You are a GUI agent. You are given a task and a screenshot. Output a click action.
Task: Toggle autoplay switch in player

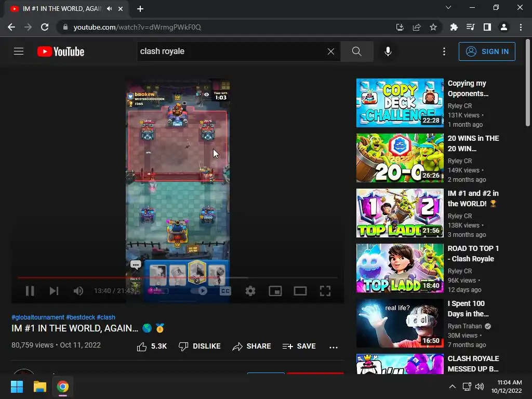199,291
